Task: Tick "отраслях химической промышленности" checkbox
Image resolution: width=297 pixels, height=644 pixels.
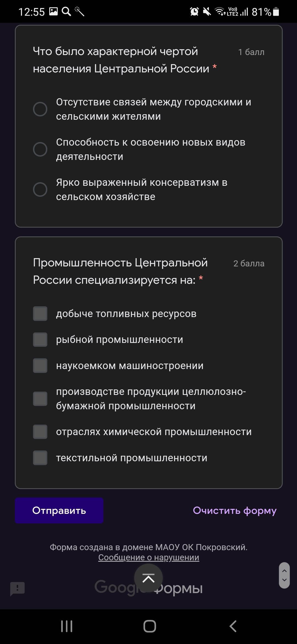Action: click(40, 432)
